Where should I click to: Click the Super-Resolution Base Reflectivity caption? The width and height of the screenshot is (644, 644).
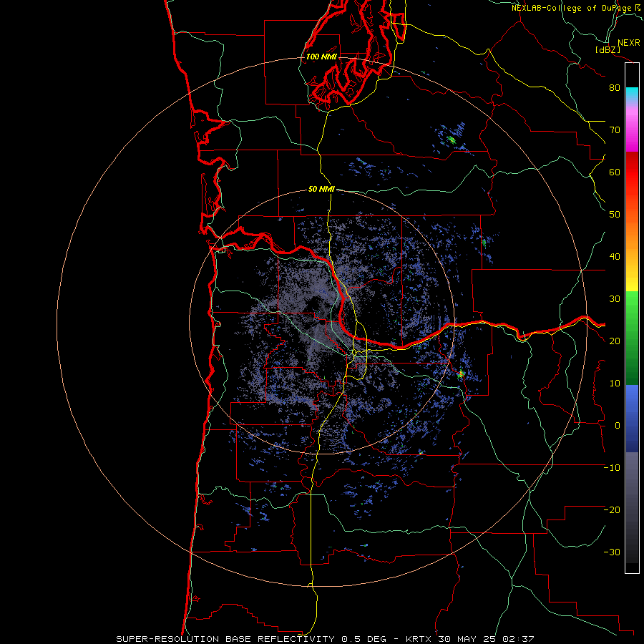[x=325, y=639]
